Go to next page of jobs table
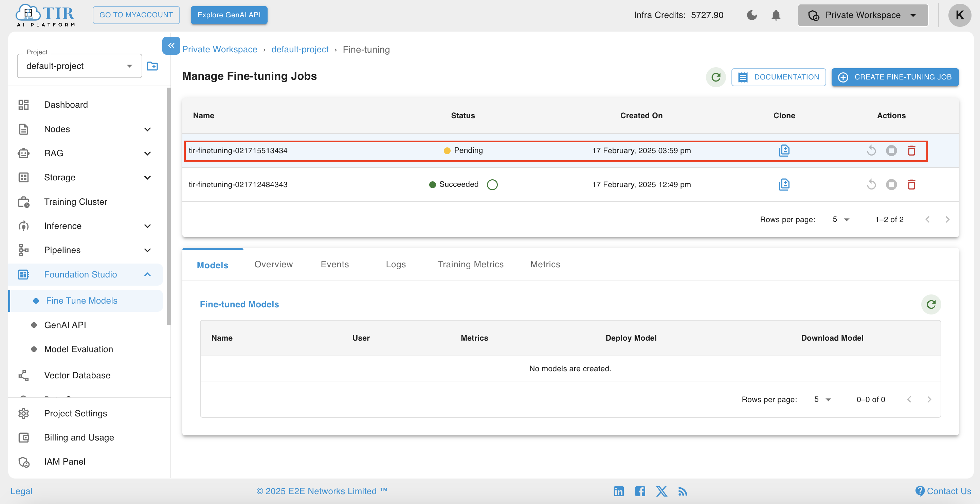 tap(947, 219)
